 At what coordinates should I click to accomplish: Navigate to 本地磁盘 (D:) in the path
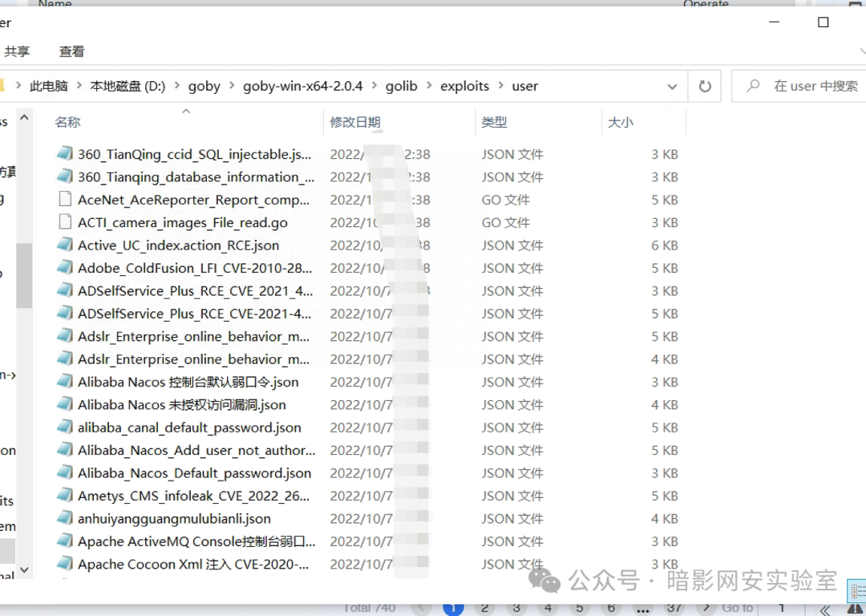coord(127,86)
